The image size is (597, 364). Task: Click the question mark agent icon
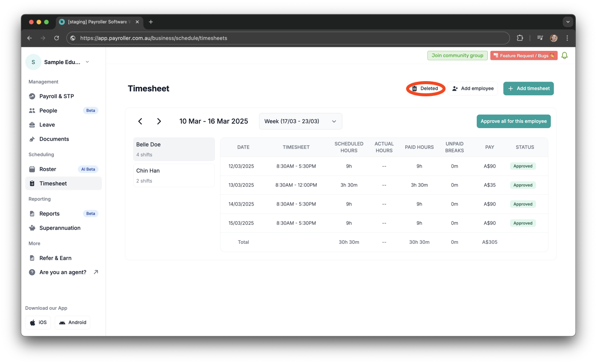[x=32, y=272]
